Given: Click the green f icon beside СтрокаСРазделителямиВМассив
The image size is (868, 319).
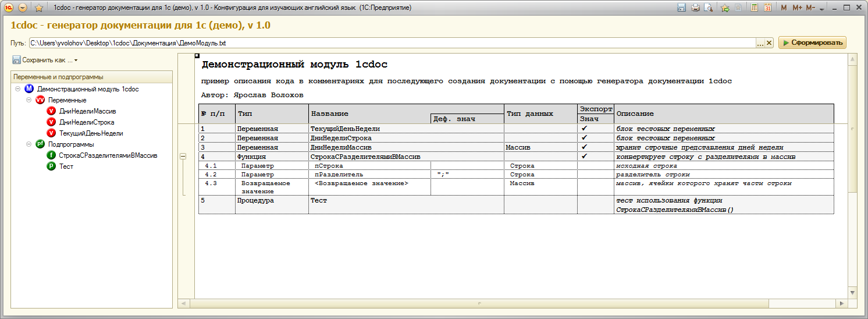Looking at the screenshot, I should 51,155.
